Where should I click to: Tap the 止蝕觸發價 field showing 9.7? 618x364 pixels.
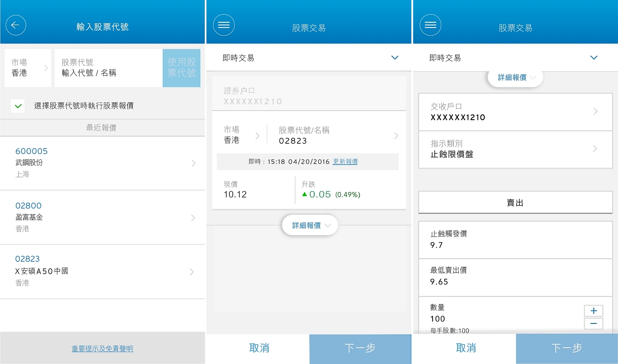(515, 240)
